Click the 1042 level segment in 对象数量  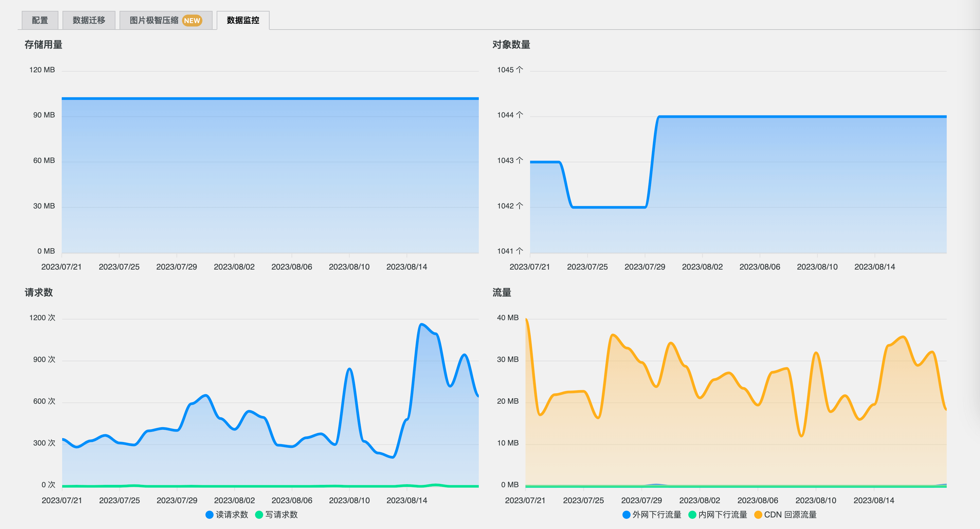609,207
